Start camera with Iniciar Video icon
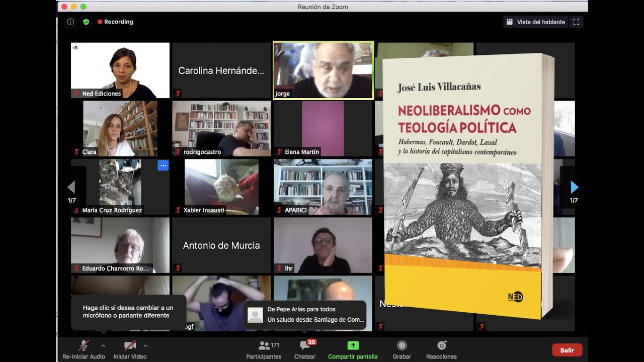644x362 pixels. pos(130,345)
